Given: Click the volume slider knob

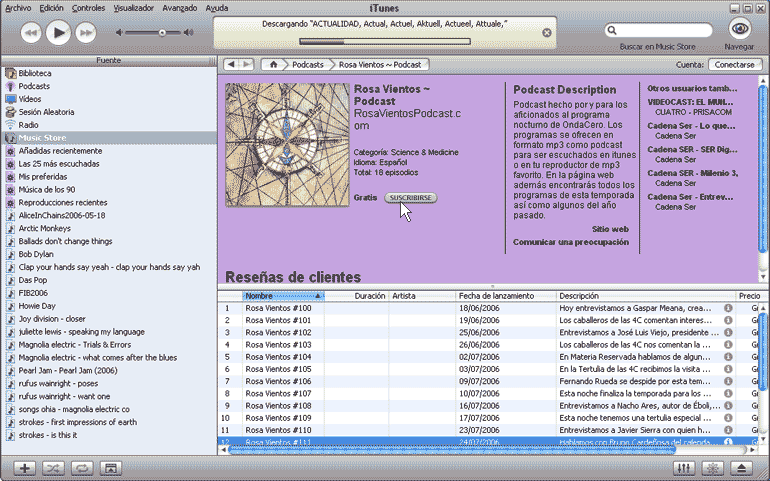Looking at the screenshot, I should point(162,33).
